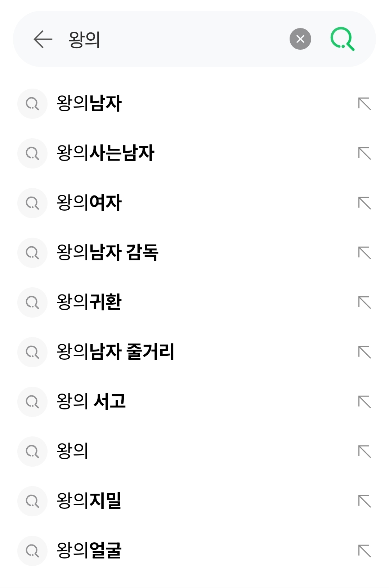Tap the insert arrow for 왕의 서고
This screenshot has width=389, height=588.
pos(365,402)
